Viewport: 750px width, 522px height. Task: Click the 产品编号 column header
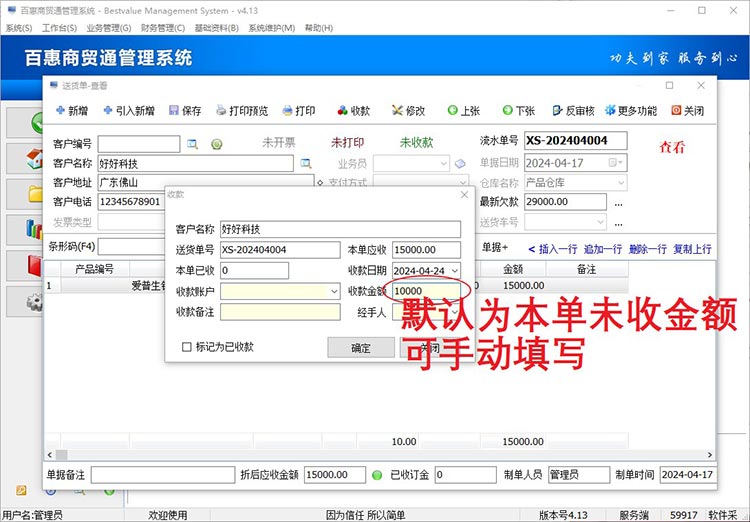[94, 269]
